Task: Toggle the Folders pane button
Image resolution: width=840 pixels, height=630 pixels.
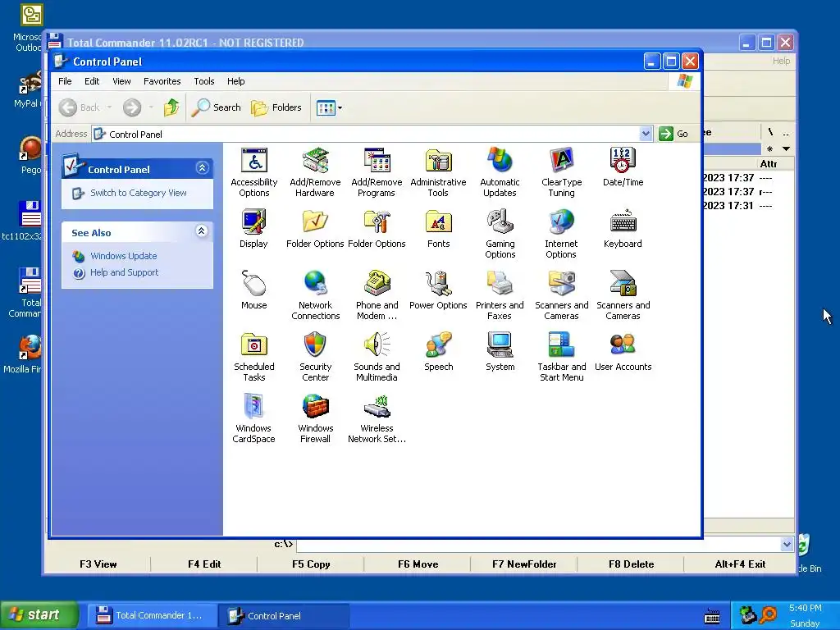Action: point(276,107)
